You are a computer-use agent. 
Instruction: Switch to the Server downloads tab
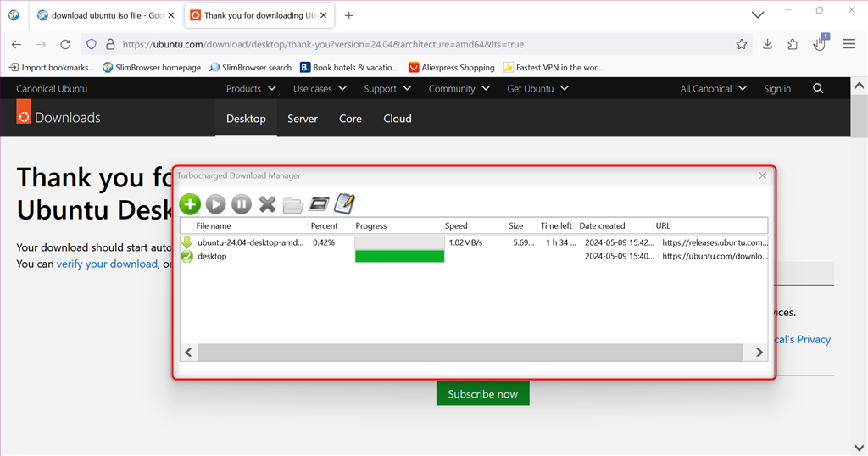coord(303,119)
